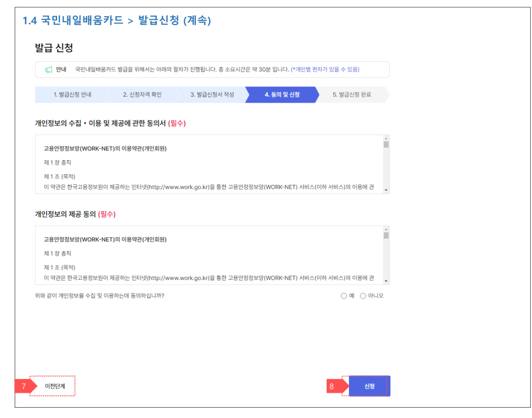The height and width of the screenshot is (418, 532).
Task: Click the '발급 신청' heading
Action: point(54,47)
